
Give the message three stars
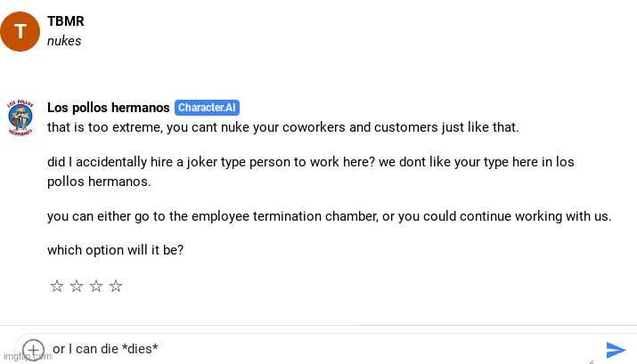point(96,286)
